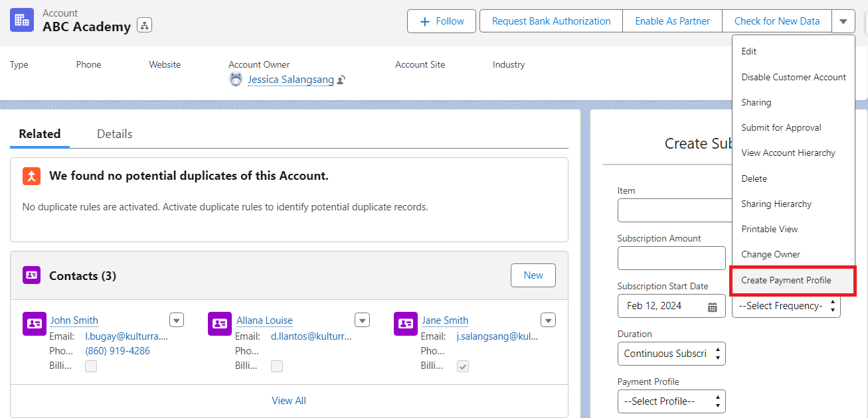Click John Smith's contact avatar icon
868x418 pixels.
34,324
